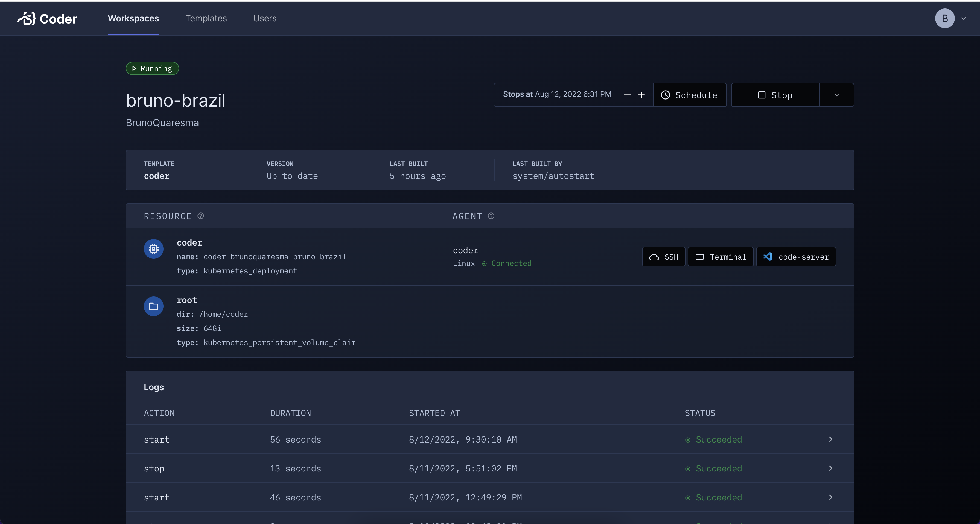Decrease stop time with minus icon
Viewport: 980px width, 524px height.
pyautogui.click(x=627, y=95)
